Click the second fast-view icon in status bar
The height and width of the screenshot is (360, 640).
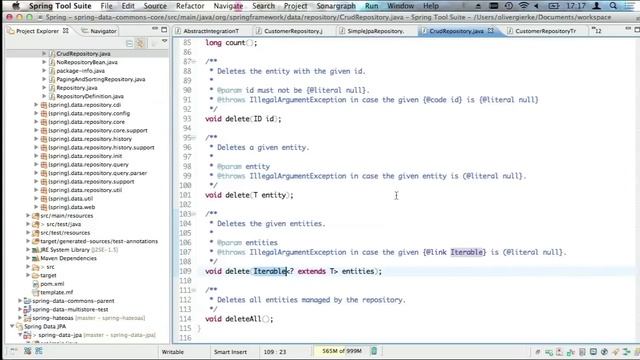pyautogui.click(x=39, y=351)
